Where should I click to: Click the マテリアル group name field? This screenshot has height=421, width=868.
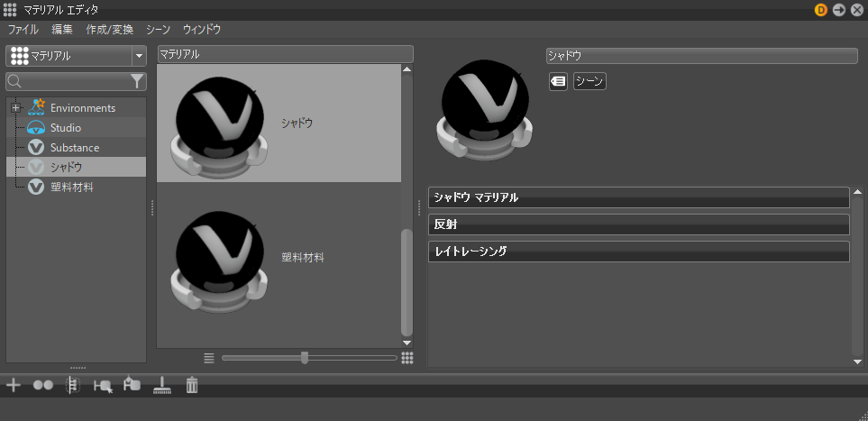pos(285,54)
